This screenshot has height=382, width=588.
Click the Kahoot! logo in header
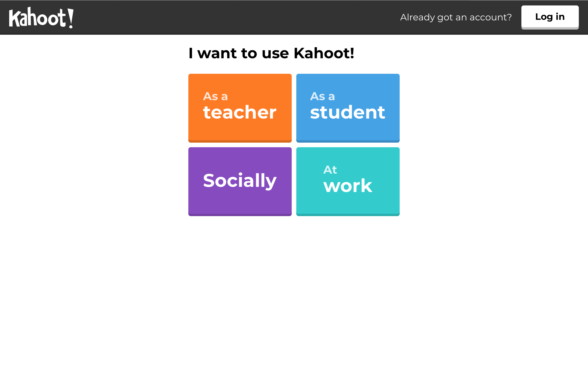pyautogui.click(x=41, y=18)
